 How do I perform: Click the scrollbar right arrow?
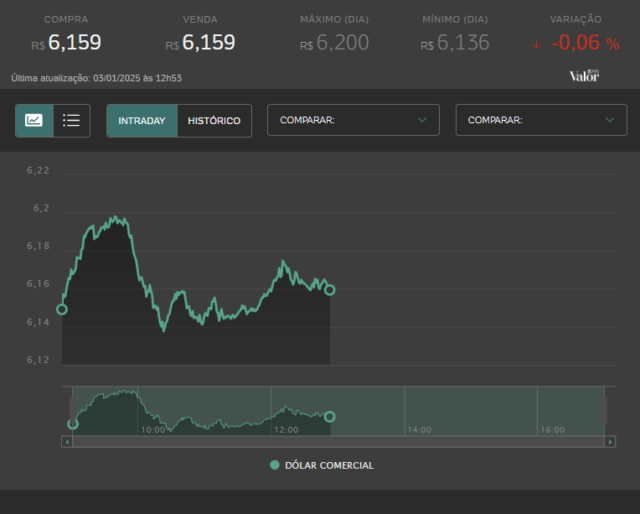(610, 441)
